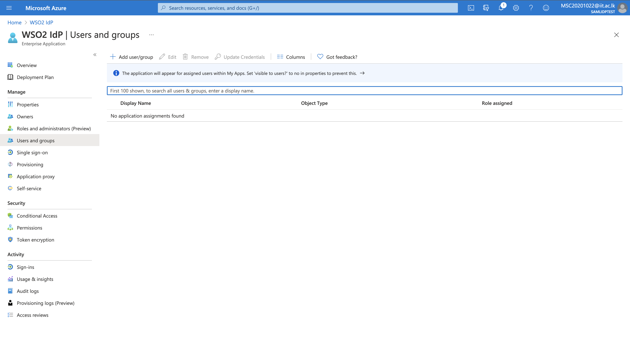
Task: Open the Directories and subscriptions filter icon
Action: coord(486,8)
